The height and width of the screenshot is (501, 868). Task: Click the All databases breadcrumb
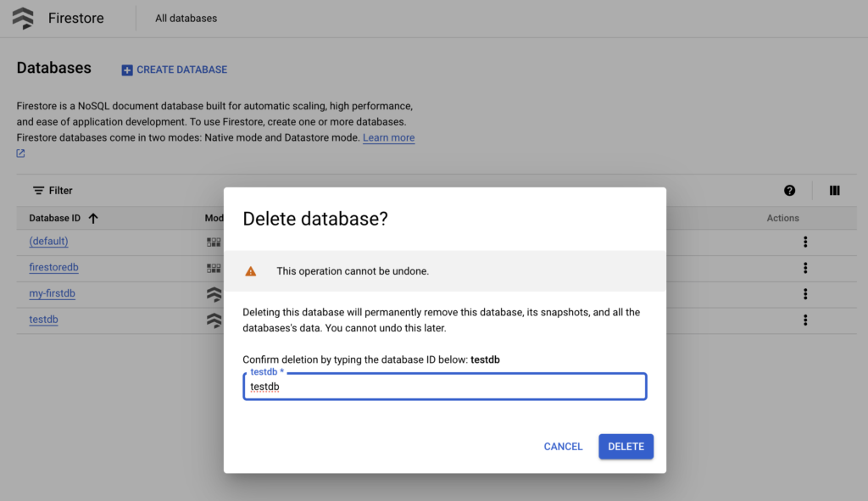186,19
